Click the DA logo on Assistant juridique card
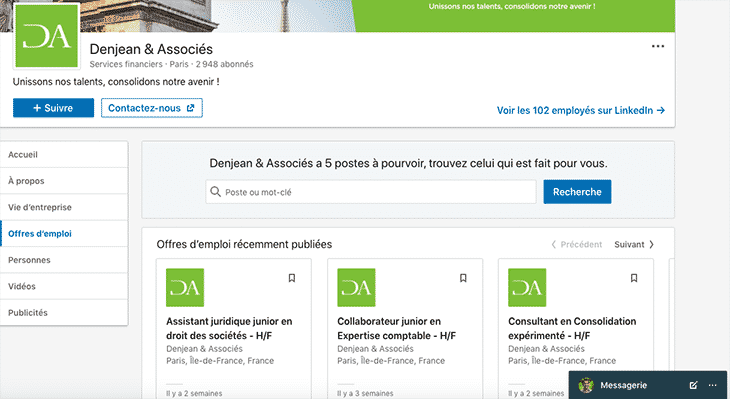This screenshot has width=730, height=399. (x=185, y=287)
